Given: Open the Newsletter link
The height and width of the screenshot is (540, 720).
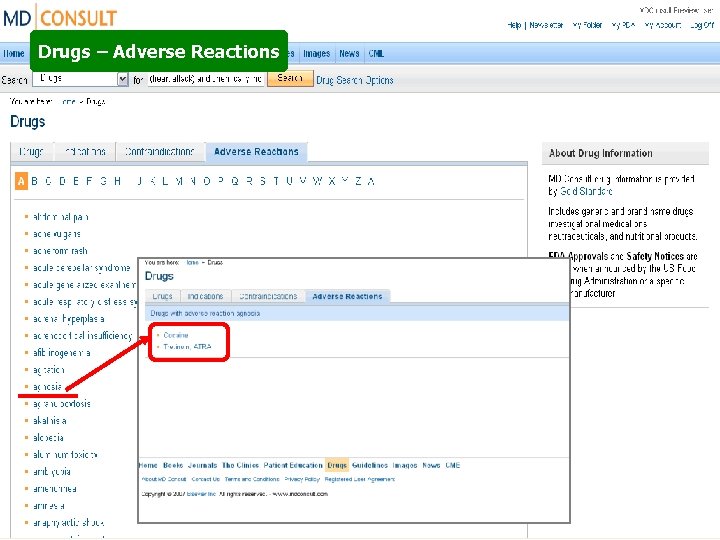Looking at the screenshot, I should click(x=546, y=25).
